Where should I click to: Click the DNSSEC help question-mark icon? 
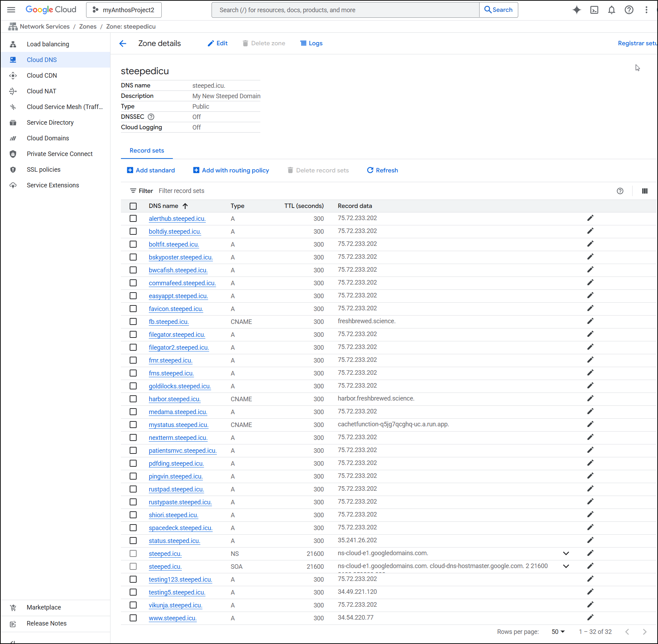click(151, 117)
